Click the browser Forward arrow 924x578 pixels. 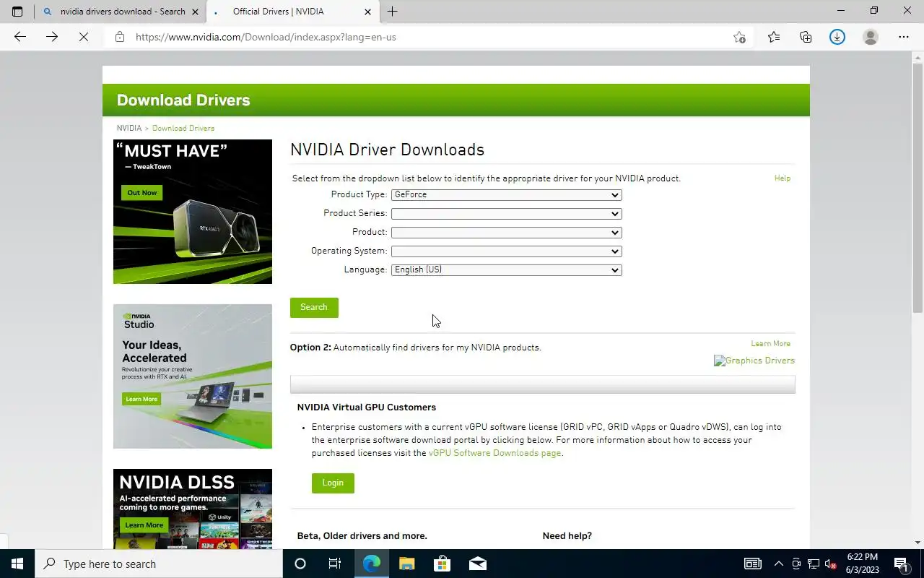pos(52,37)
